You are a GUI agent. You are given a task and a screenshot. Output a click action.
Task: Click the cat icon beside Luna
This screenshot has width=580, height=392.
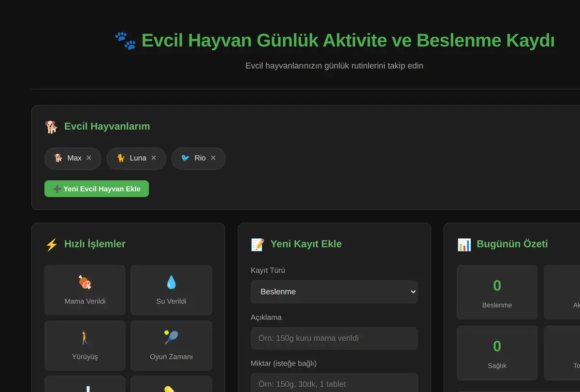121,158
